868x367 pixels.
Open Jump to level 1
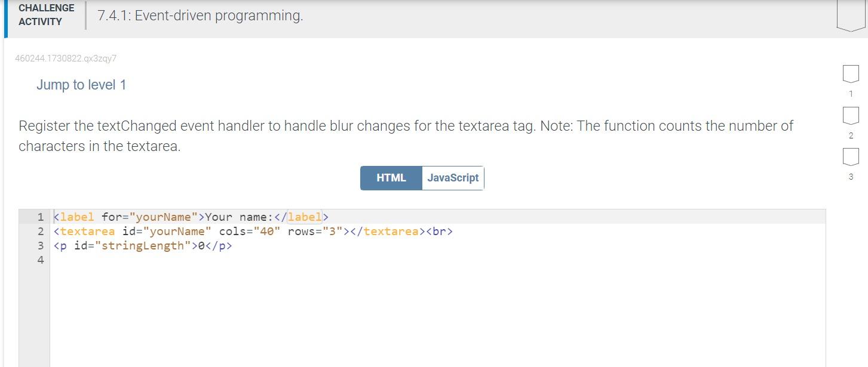coord(82,85)
